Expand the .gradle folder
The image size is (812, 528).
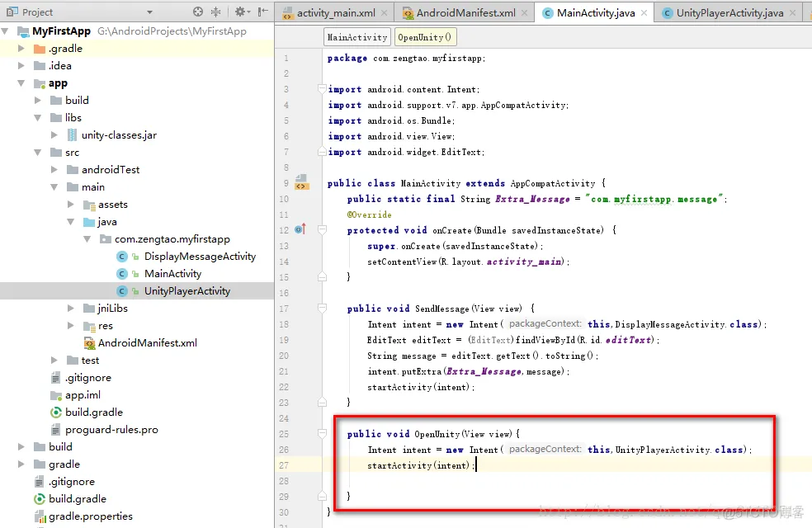pyautogui.click(x=21, y=48)
